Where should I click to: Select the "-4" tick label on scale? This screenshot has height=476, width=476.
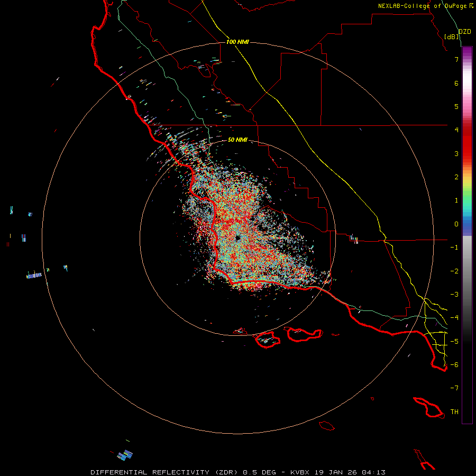coord(454,318)
